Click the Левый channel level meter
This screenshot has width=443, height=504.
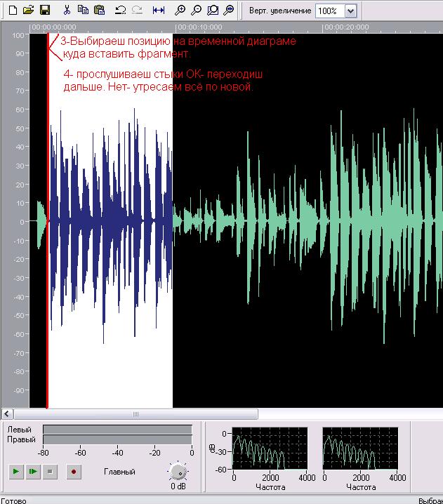[117, 430]
